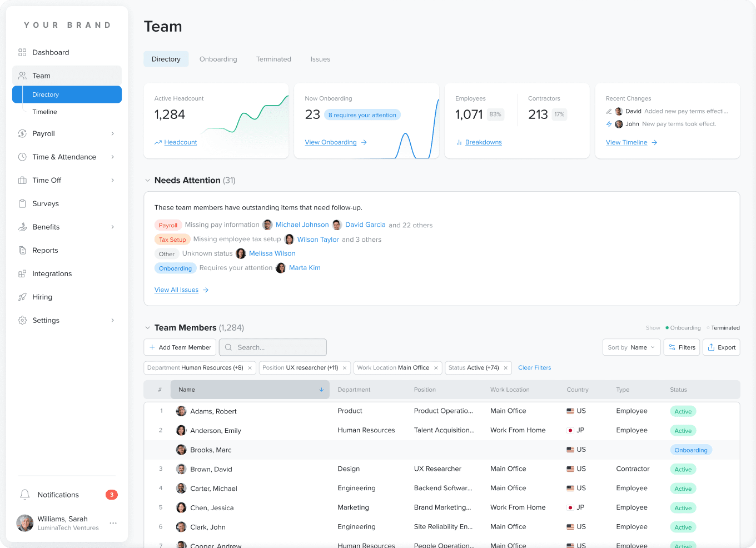This screenshot has width=756, height=548.
Task: Click the Wilson Taylor link
Action: pyautogui.click(x=318, y=240)
